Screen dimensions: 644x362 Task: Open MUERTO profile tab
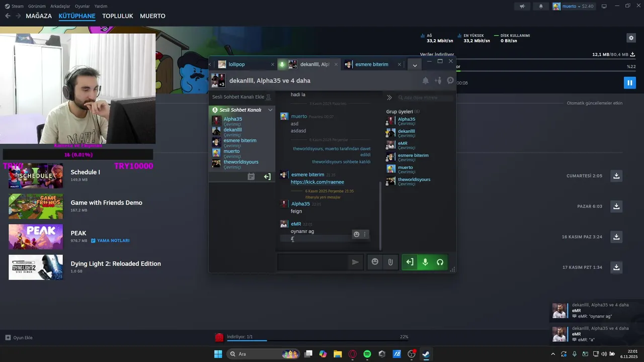(x=152, y=16)
